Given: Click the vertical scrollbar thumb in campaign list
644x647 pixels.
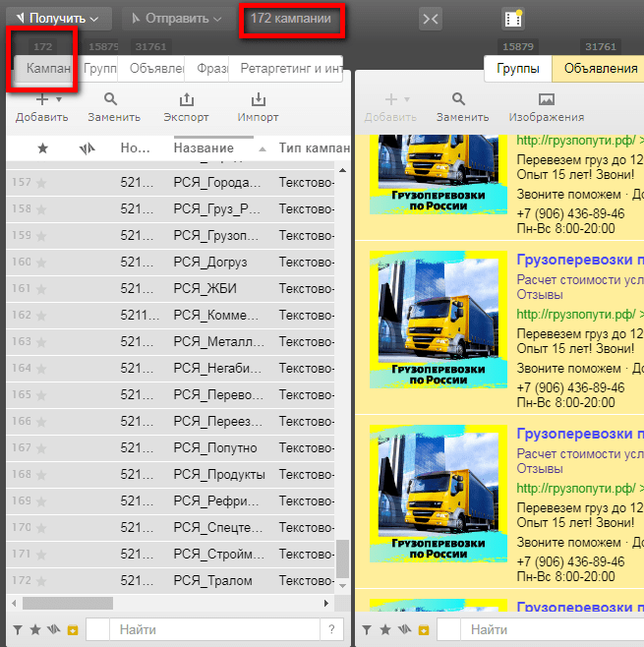Looking at the screenshot, I should point(342,559).
